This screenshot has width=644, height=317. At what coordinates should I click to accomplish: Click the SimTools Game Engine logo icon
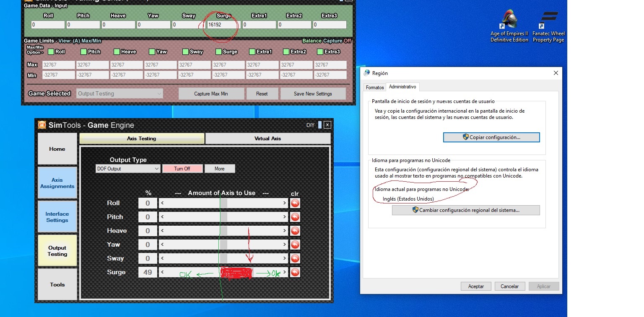click(x=42, y=125)
